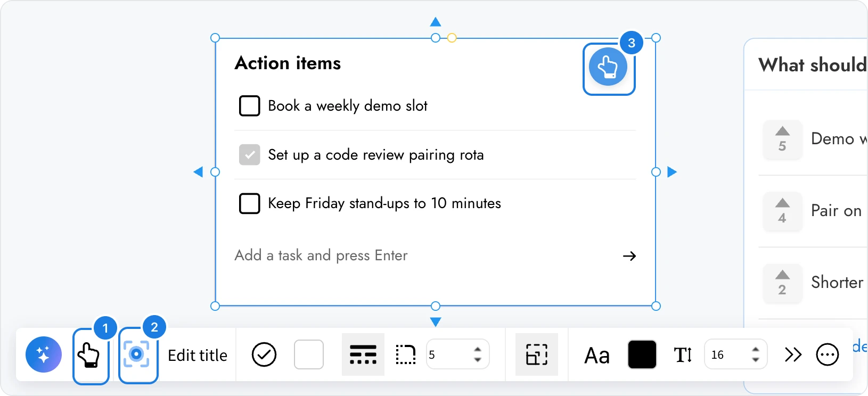Open the more options ellipsis menu
Screen dimensions: 868x396
(828, 354)
